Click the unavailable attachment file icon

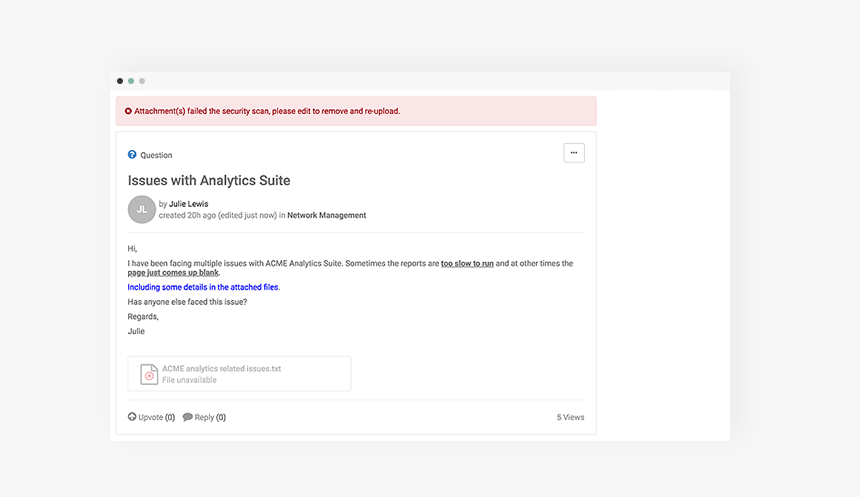(x=148, y=374)
